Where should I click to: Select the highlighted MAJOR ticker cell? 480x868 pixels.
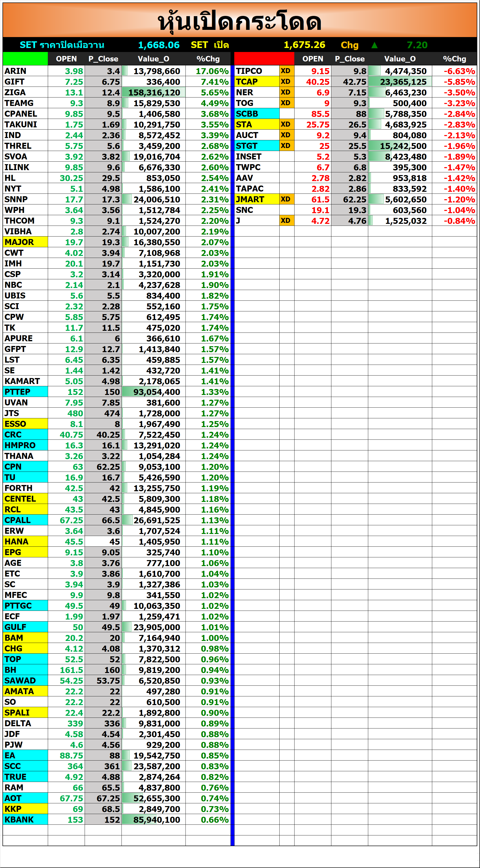click(x=25, y=242)
